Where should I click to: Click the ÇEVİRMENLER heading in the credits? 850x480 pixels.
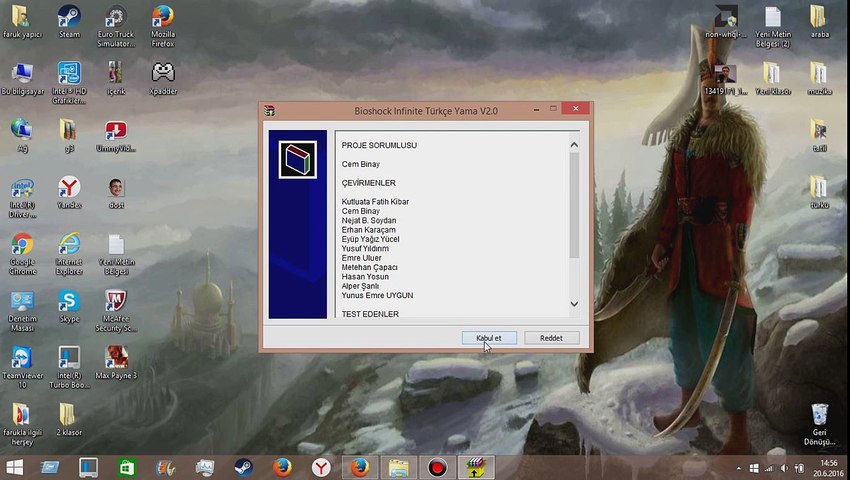tap(369, 183)
